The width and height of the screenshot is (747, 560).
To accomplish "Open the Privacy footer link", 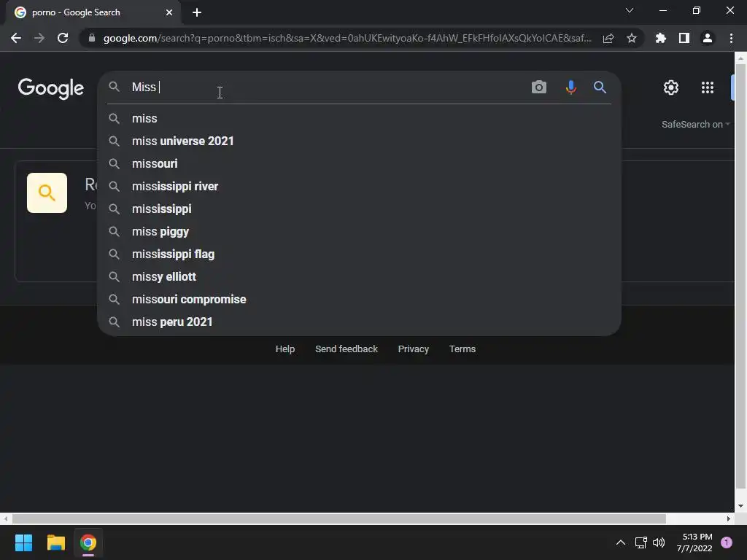I will tap(414, 349).
